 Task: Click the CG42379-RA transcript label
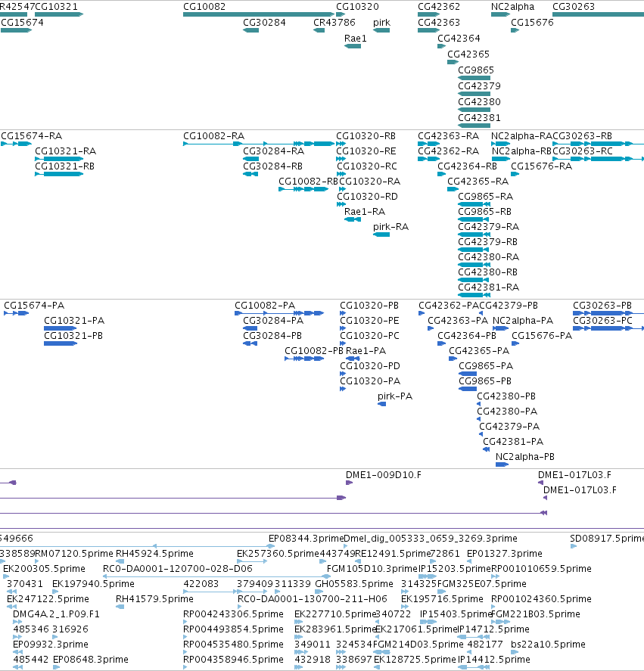pyautogui.click(x=489, y=227)
